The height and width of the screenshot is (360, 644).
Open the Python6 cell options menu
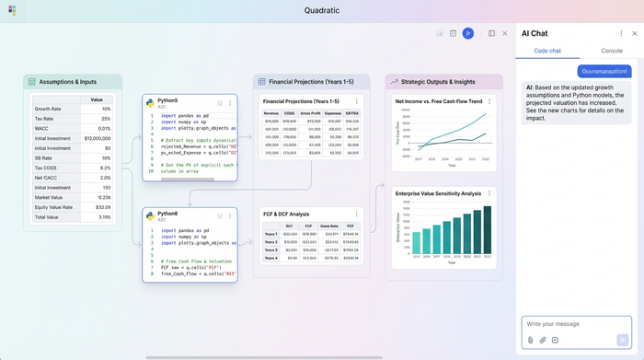pos(230,216)
